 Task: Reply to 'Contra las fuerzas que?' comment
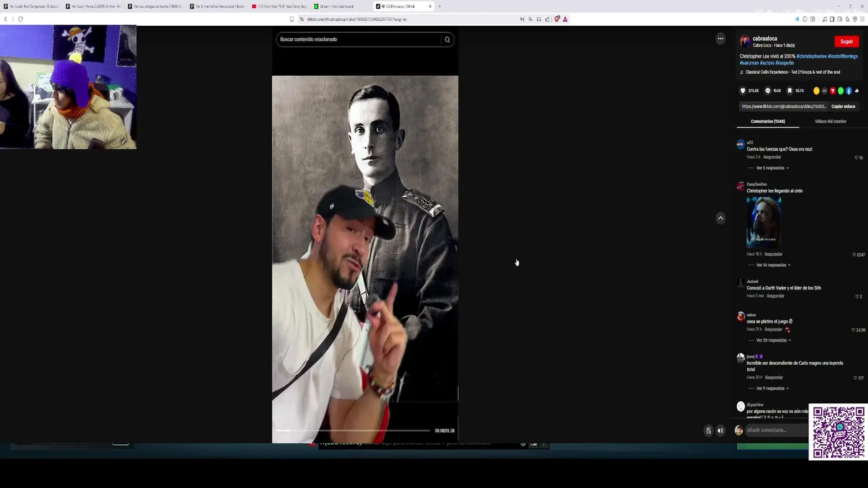[772, 157]
